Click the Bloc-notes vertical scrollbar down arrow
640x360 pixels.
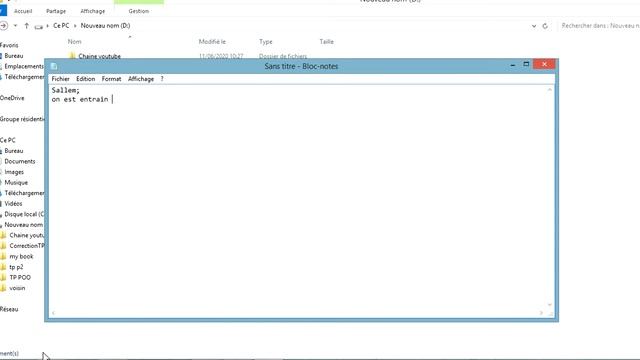click(550, 305)
